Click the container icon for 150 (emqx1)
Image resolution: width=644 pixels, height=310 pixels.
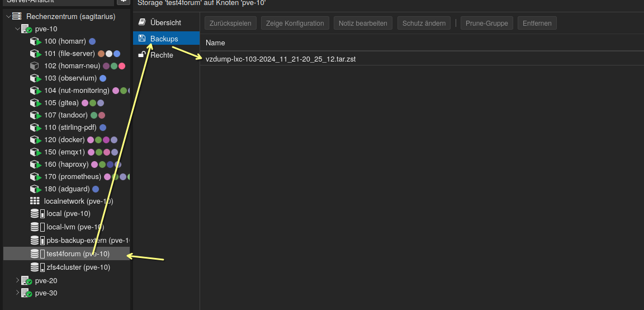tap(36, 152)
